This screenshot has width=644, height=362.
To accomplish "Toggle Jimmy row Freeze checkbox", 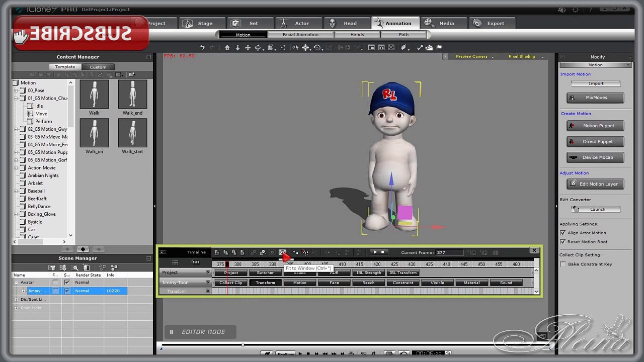I will coord(55,291).
